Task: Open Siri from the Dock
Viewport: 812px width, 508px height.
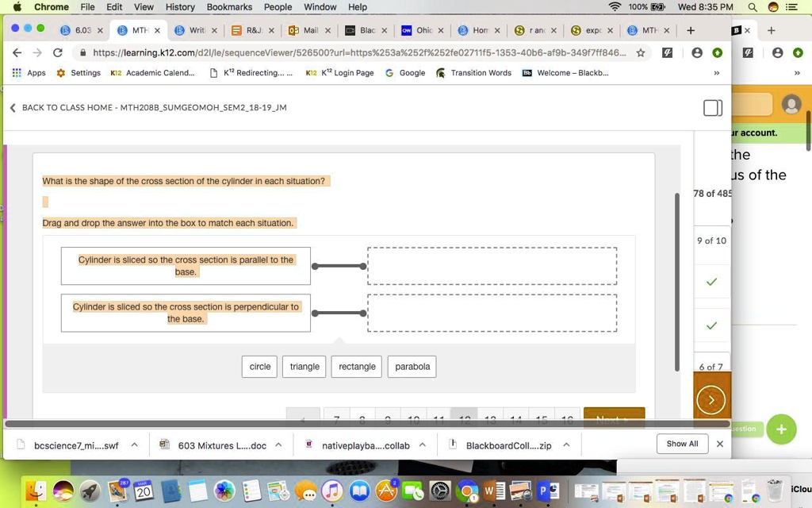Action: click(63, 491)
